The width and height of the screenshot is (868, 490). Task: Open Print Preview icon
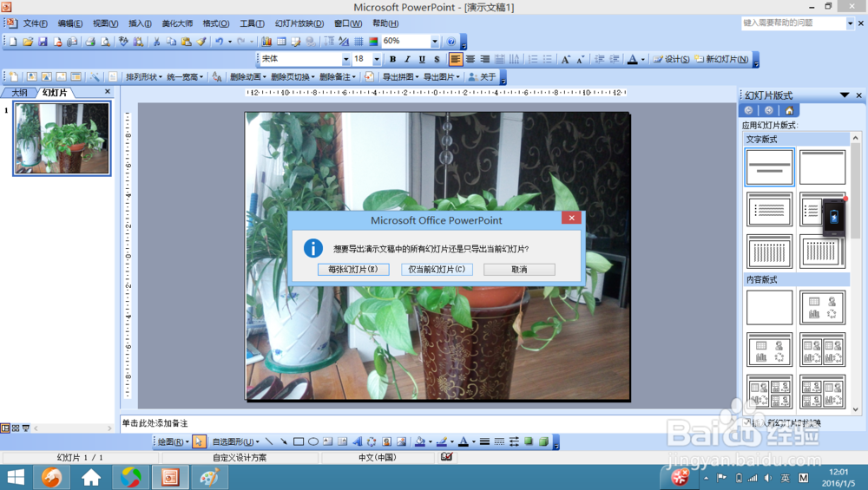[x=105, y=42]
